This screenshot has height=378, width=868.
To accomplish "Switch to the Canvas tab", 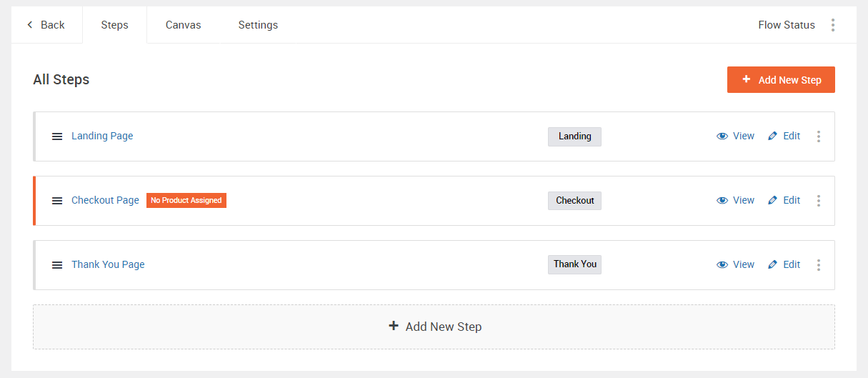I will pyautogui.click(x=183, y=25).
